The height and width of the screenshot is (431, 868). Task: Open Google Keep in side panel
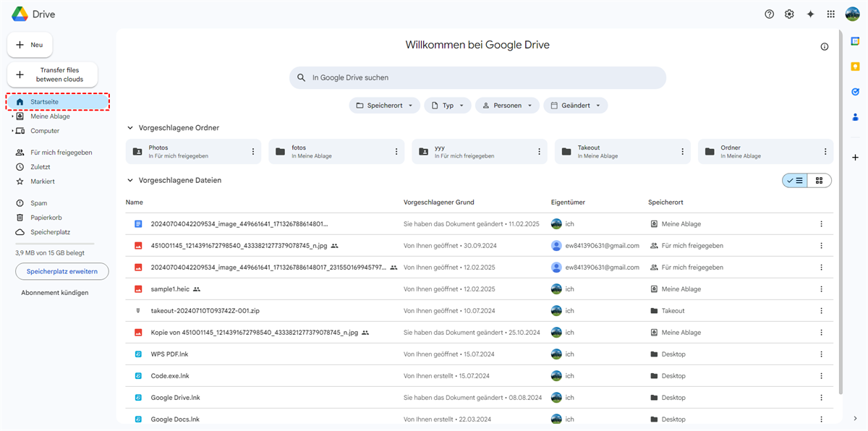tap(855, 67)
